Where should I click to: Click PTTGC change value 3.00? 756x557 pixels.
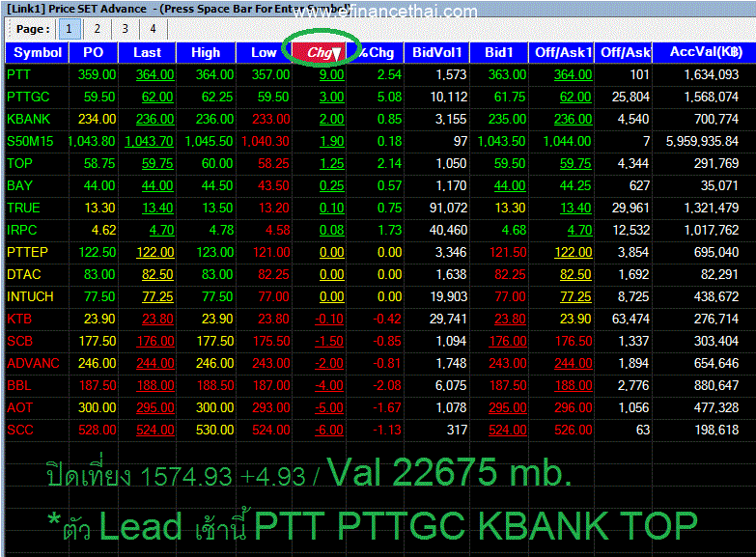pos(332,97)
